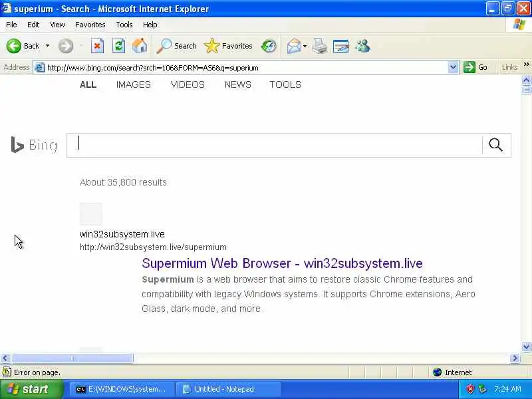Switch to the IMAGES tab
Viewport: 532px width, 399px height.
[134, 84]
